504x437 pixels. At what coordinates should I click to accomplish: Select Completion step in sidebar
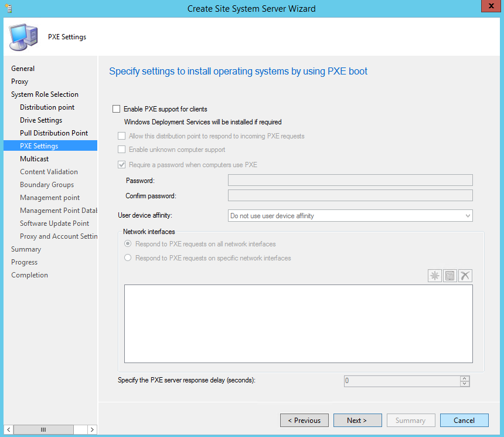click(29, 275)
